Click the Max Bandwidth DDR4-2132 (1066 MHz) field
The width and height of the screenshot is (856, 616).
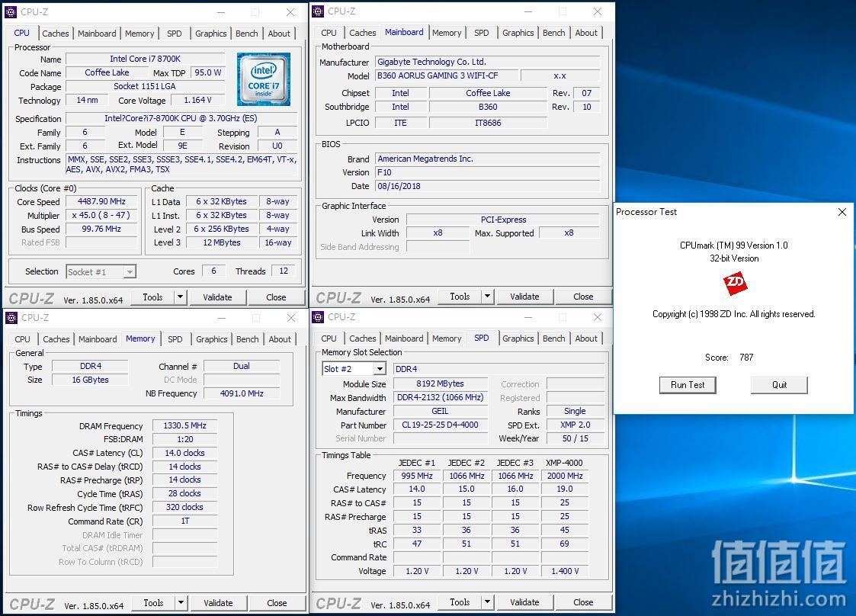(440, 397)
